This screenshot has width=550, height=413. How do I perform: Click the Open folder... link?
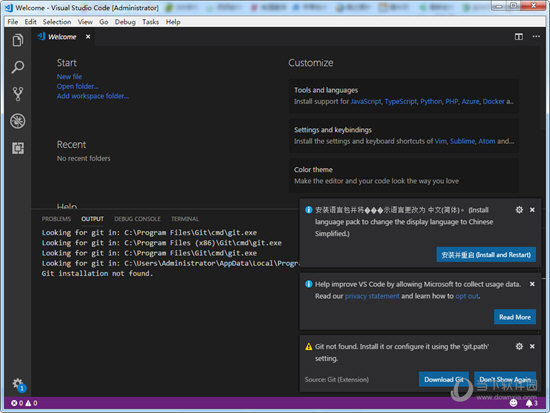point(78,86)
